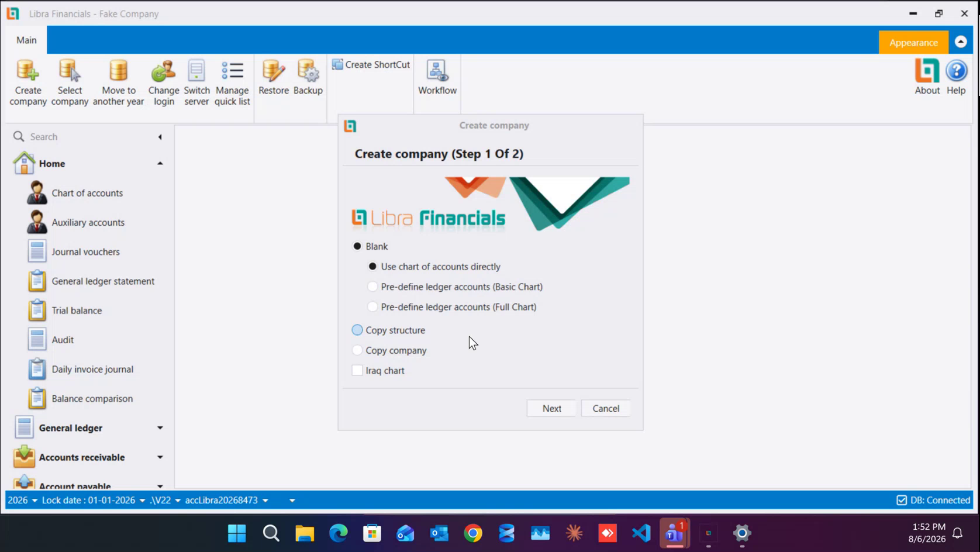Open Google Chrome from the taskbar
The height and width of the screenshot is (552, 980).
click(x=473, y=533)
